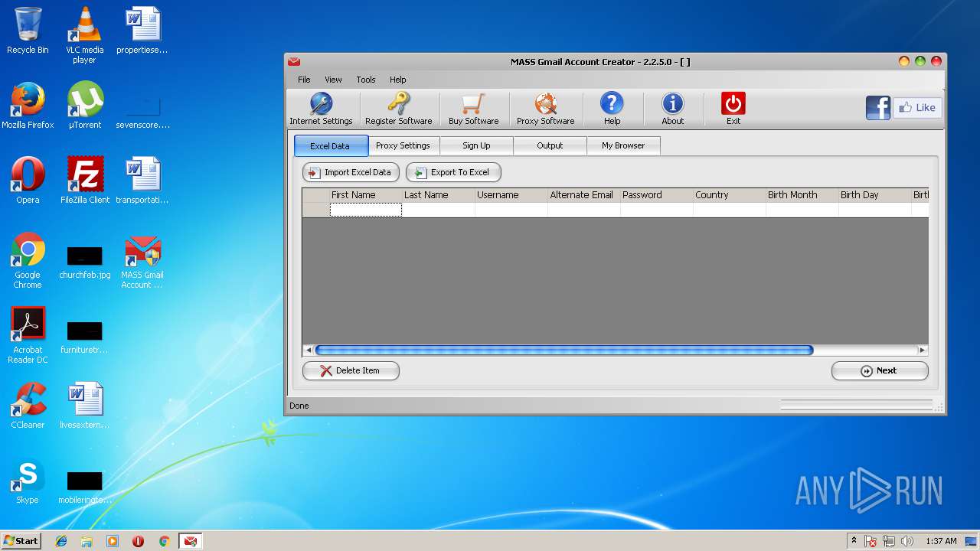This screenshot has width=980, height=551.
Task: Select the µTorrent desktop icon
Action: click(84, 106)
